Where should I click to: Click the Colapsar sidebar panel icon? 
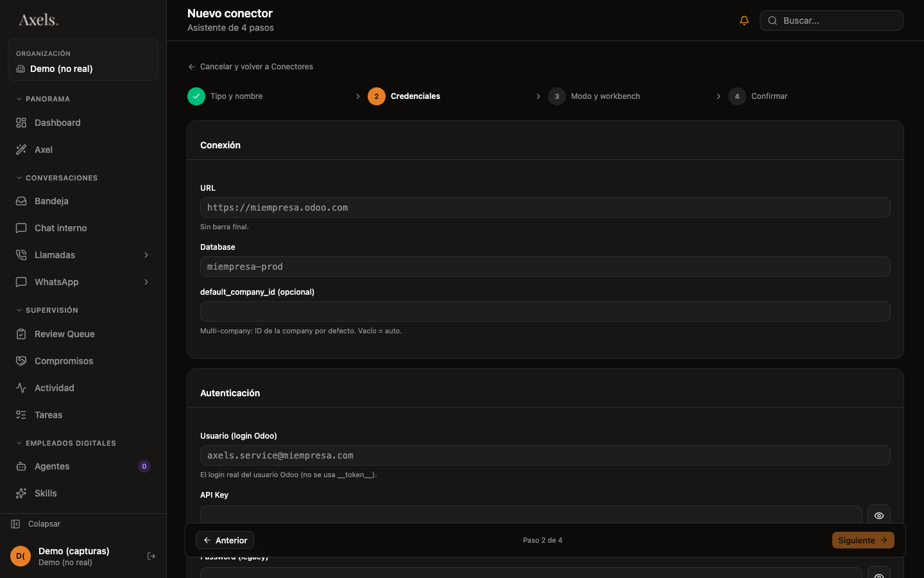(x=15, y=524)
